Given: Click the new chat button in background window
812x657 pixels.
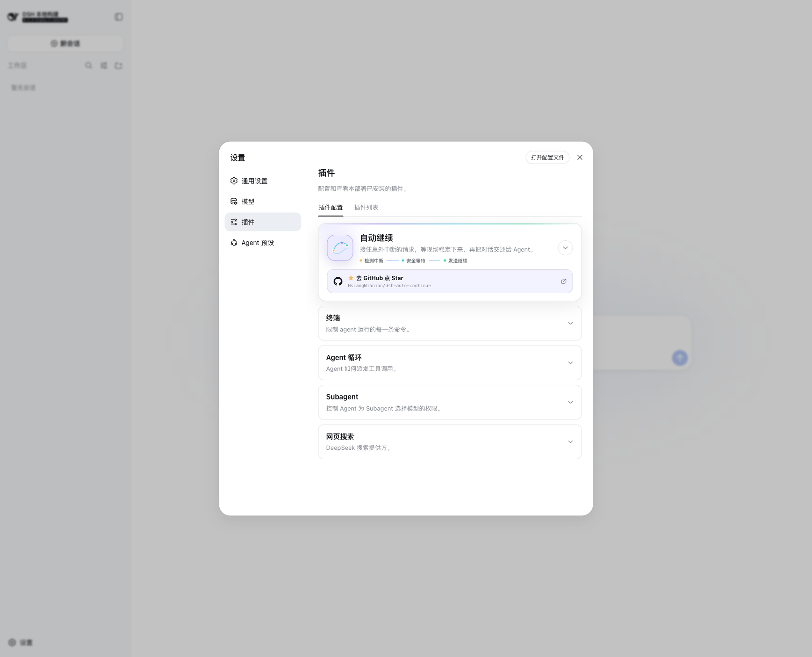Looking at the screenshot, I should 65,43.
